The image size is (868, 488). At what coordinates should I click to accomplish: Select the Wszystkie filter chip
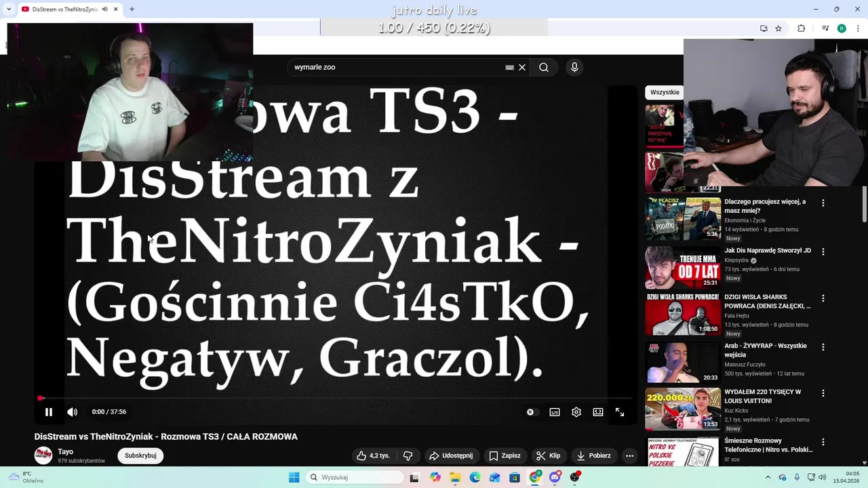[x=665, y=92]
